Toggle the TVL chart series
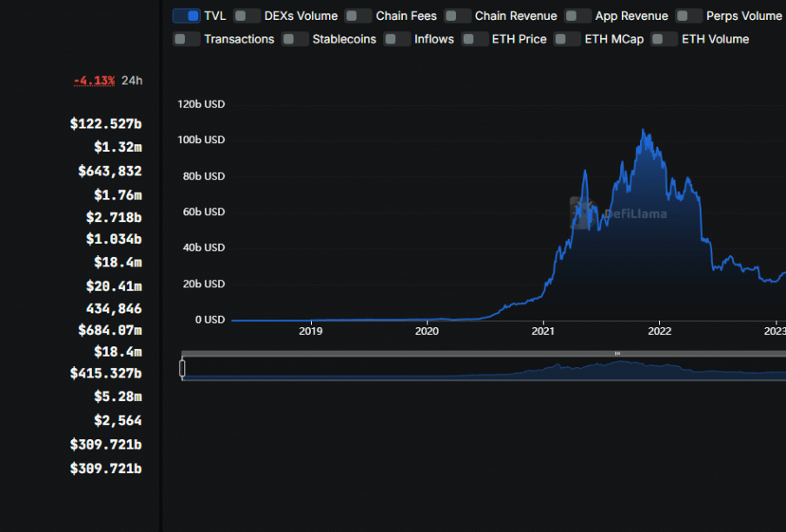The height and width of the screenshot is (532, 786). [x=187, y=16]
